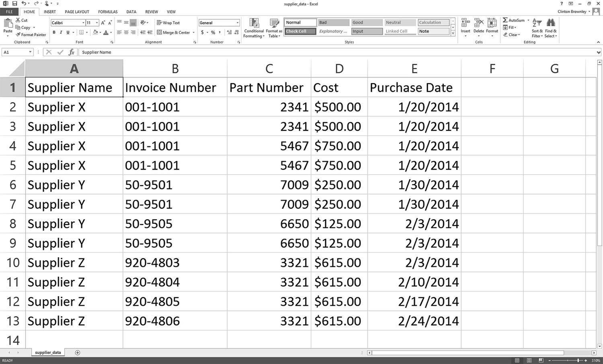Apply Percent Style format

coord(213,33)
